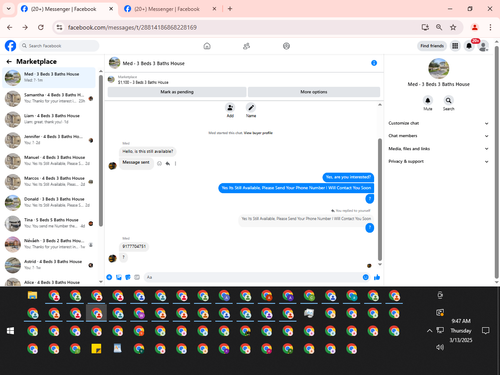Open the Facebook logo home link
This screenshot has width=500, height=375.
pos(10,46)
